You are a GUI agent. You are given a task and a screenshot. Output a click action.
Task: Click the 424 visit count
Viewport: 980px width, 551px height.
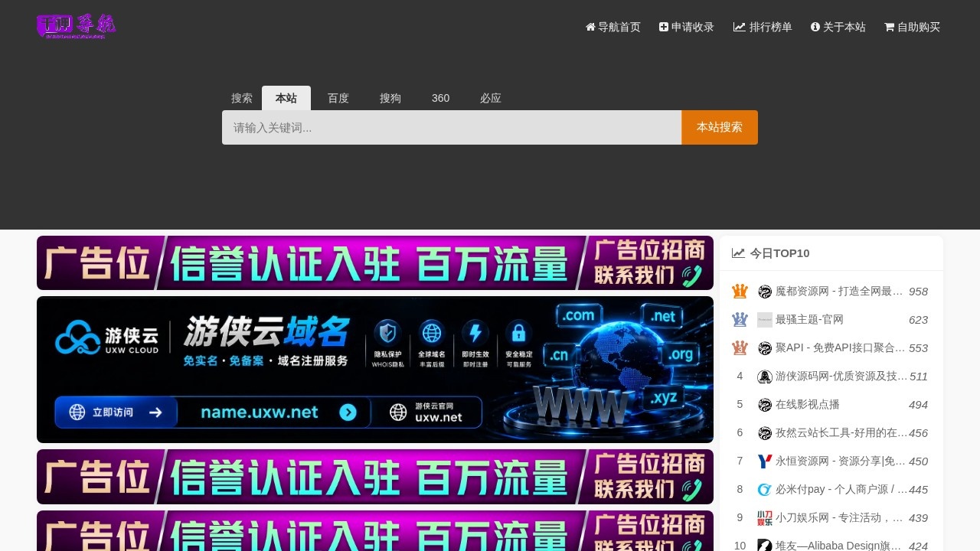(918, 546)
